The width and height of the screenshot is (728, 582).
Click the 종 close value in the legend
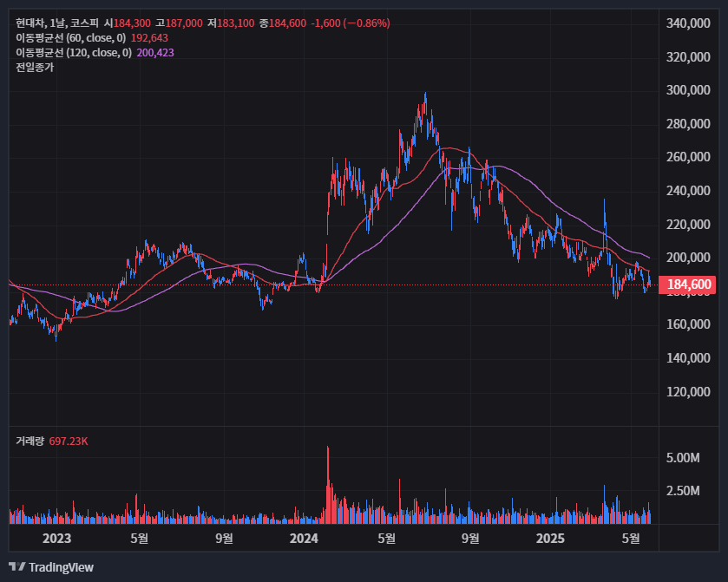287,23
